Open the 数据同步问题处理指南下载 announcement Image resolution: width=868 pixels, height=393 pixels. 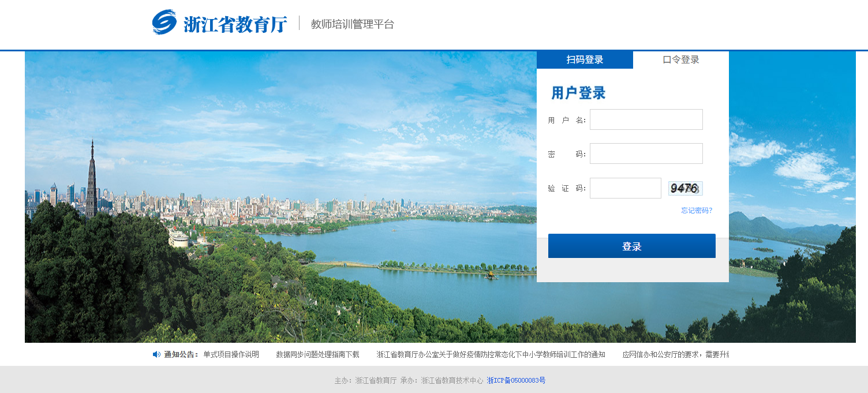[x=317, y=354]
